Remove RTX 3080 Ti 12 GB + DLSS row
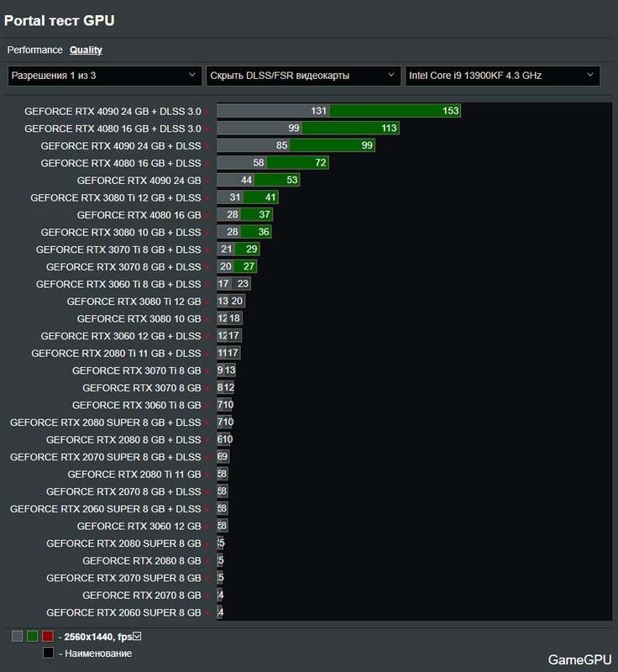 (x=207, y=198)
